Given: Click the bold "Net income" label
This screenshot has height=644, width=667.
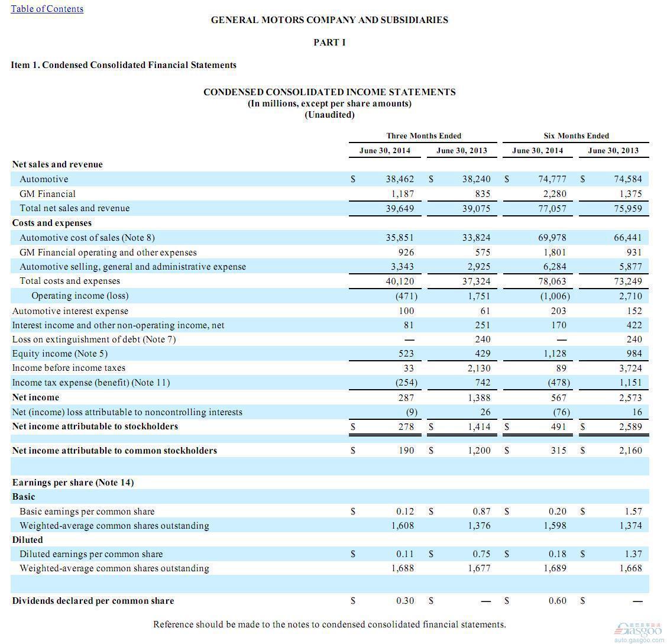Looking at the screenshot, I should pyautogui.click(x=35, y=398).
